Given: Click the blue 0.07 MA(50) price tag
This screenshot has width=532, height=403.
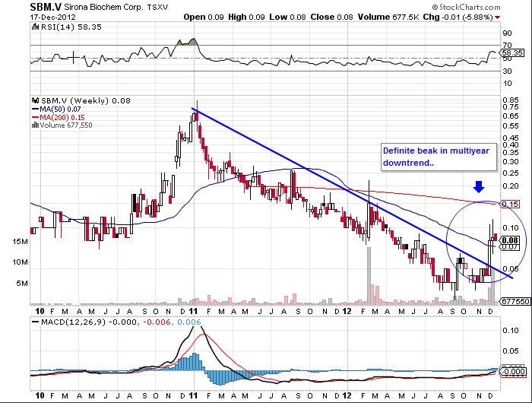Looking at the screenshot, I should pos(510,247).
